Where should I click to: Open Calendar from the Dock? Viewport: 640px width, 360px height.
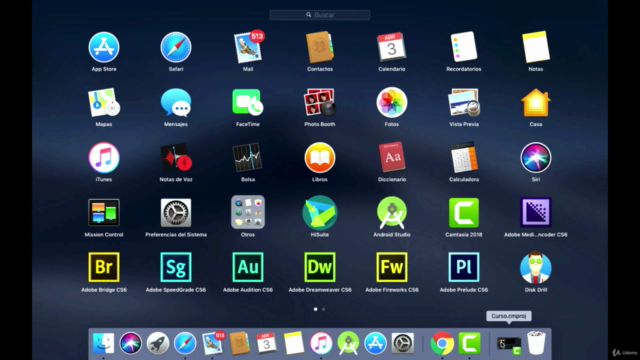coord(266,343)
